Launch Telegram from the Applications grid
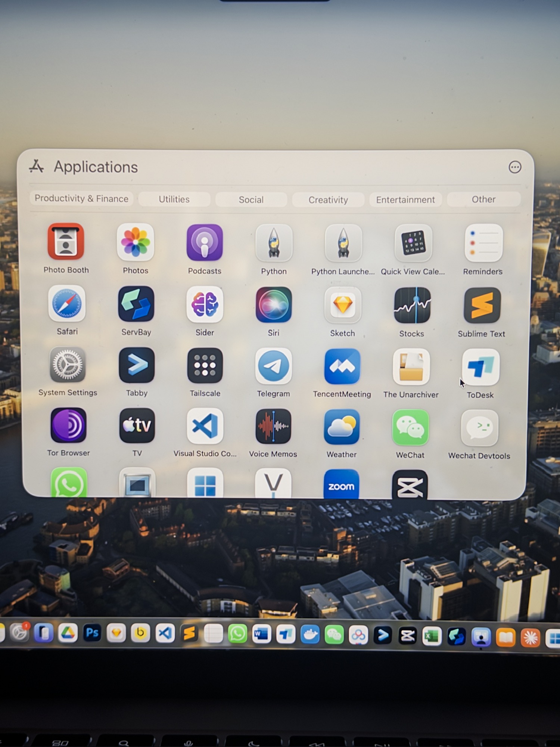The height and width of the screenshot is (747, 560). [273, 366]
